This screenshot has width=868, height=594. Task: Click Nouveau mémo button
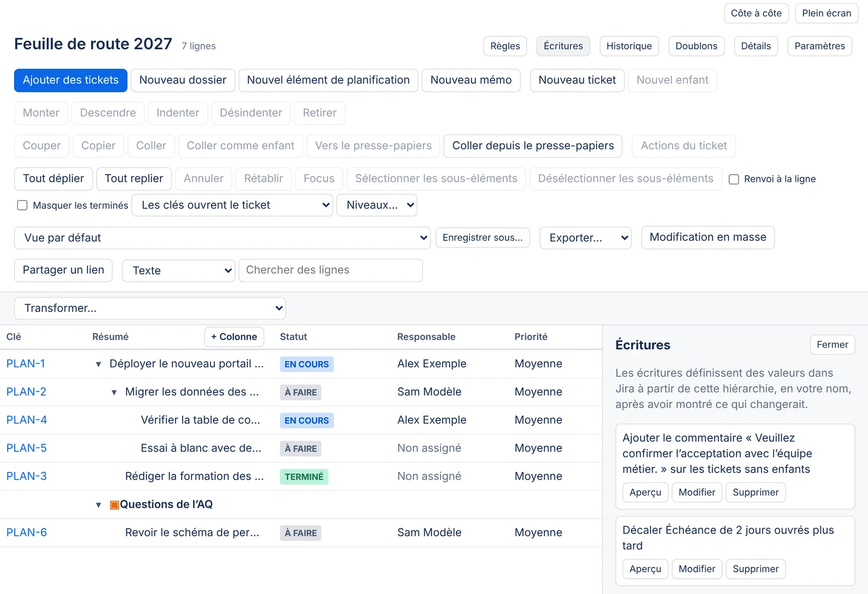pyautogui.click(x=471, y=80)
